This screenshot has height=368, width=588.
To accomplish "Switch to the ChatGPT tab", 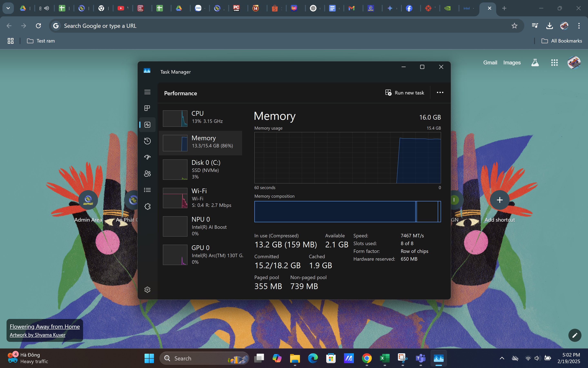I will pos(313,8).
